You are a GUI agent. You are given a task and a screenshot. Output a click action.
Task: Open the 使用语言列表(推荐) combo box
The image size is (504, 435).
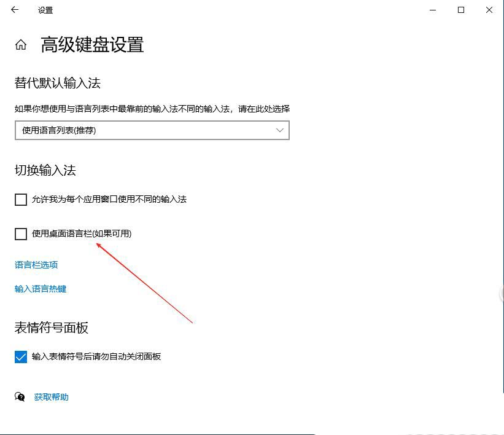pyautogui.click(x=152, y=130)
